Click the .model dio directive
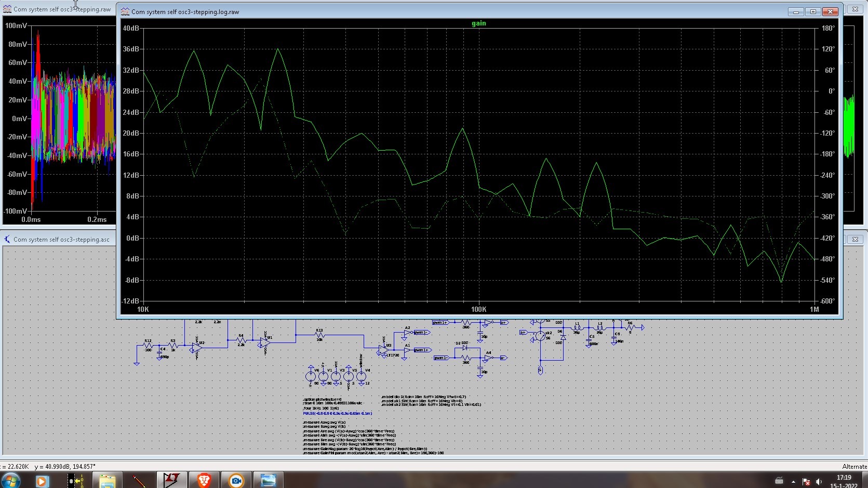868x488 pixels. click(x=423, y=397)
